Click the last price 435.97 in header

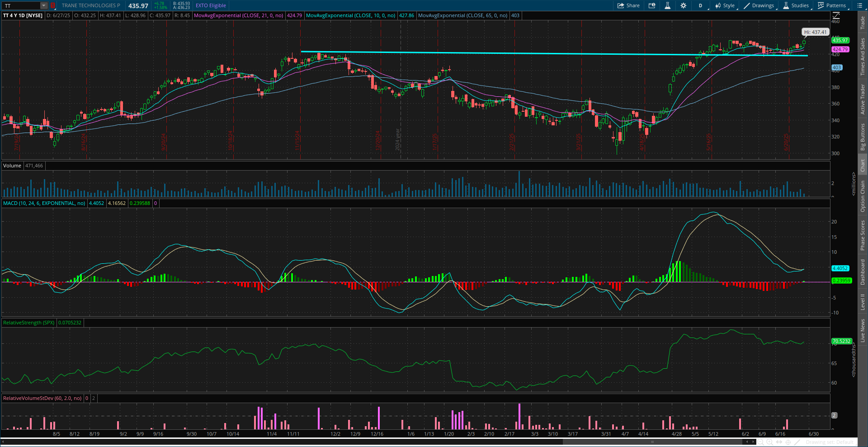(x=138, y=6)
